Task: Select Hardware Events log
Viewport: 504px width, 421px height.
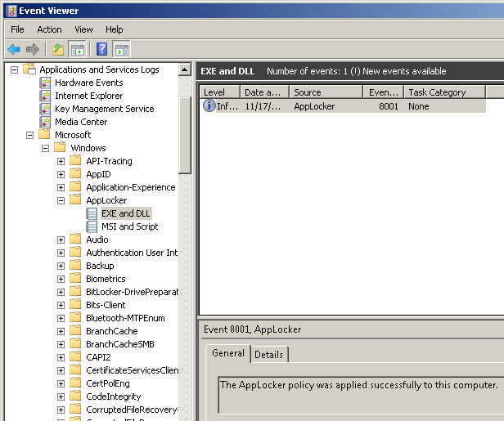Action: [x=88, y=83]
